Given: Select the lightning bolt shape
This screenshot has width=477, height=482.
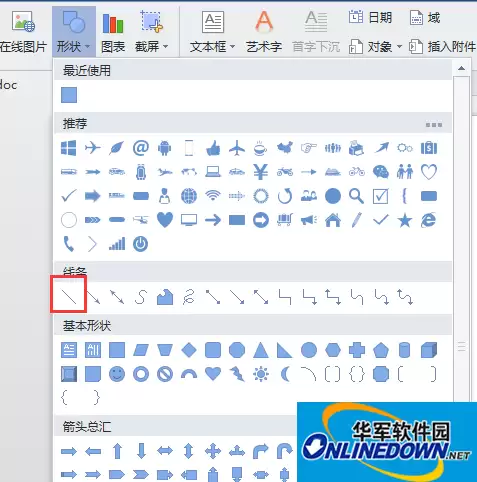Looking at the screenshot, I should point(237,374).
